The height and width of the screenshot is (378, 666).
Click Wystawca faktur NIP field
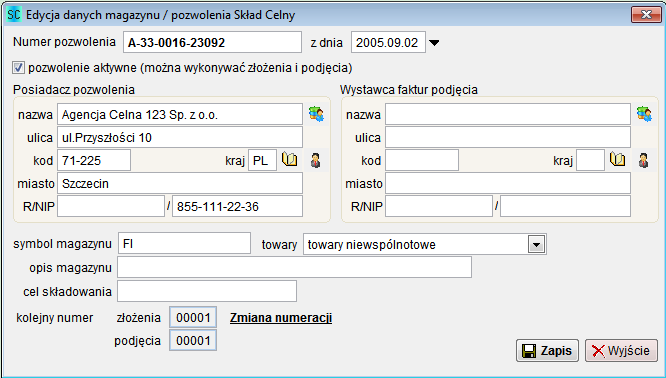pyautogui.click(x=565, y=206)
